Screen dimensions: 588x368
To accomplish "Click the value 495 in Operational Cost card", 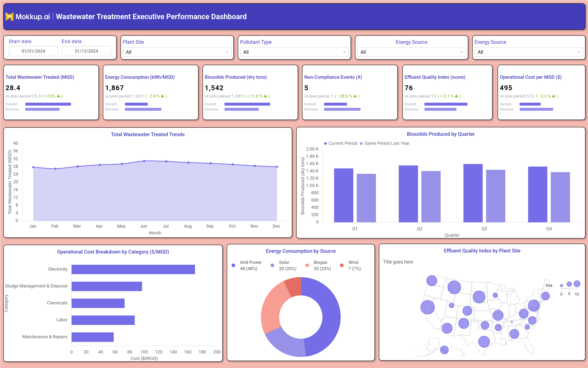I will point(506,88).
